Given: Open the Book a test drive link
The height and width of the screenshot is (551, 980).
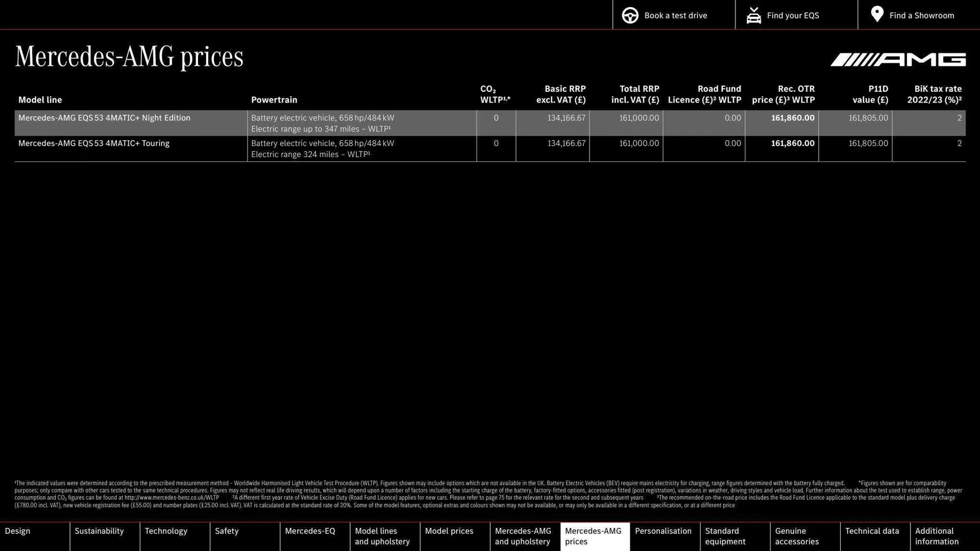Looking at the screenshot, I should click(675, 15).
